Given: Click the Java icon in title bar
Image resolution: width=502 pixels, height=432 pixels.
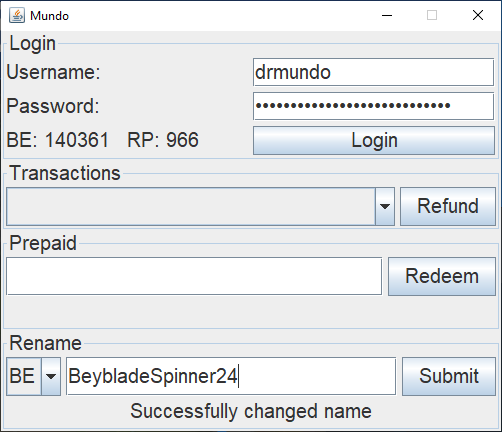Looking at the screenshot, I should pos(17,15).
